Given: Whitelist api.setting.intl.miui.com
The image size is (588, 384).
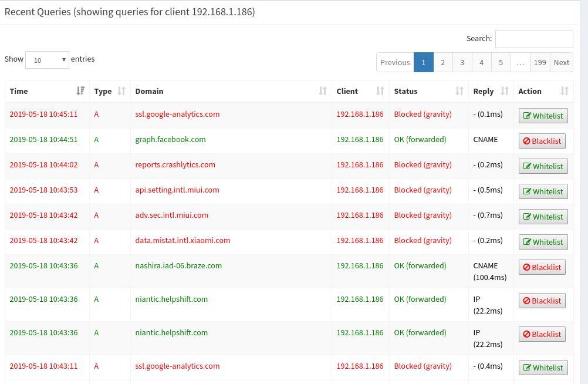Looking at the screenshot, I should 543,191.
